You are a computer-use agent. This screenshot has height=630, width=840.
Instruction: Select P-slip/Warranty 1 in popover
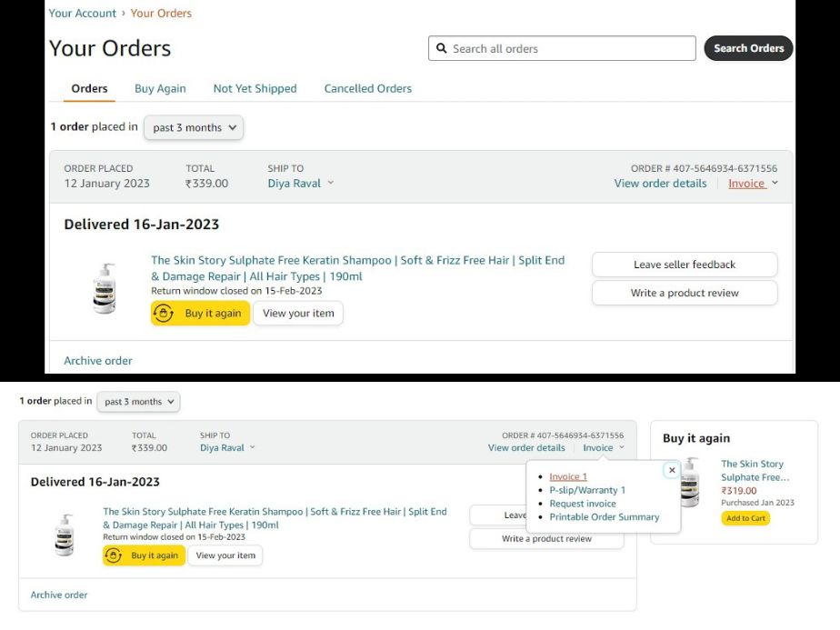[x=587, y=490]
